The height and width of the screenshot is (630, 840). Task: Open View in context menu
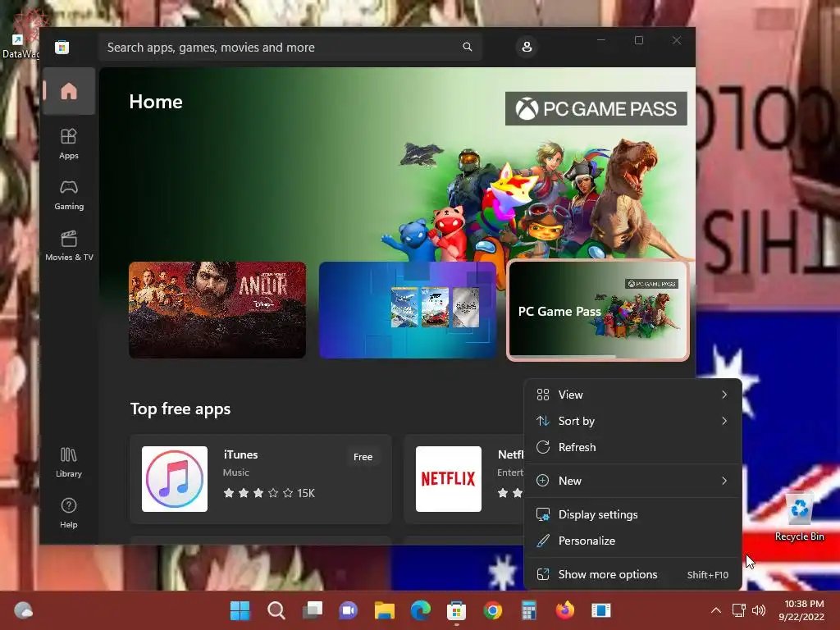[632, 395]
